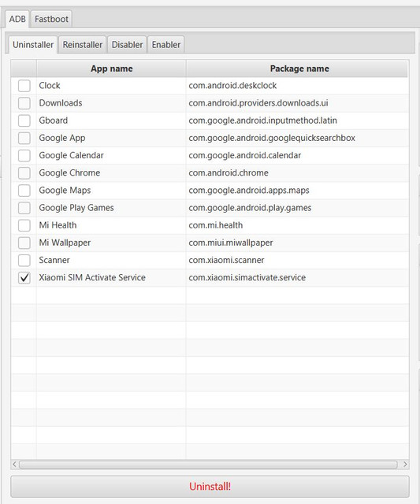Switch to the Fastboot tab
Image resolution: width=420 pixels, height=504 pixels.
[x=51, y=19]
